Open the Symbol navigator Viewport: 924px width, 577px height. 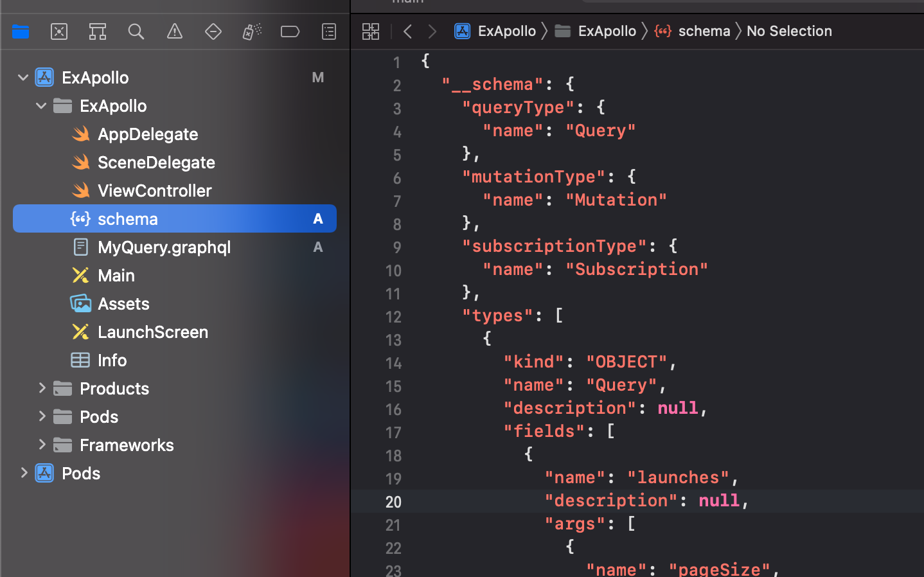click(98, 31)
